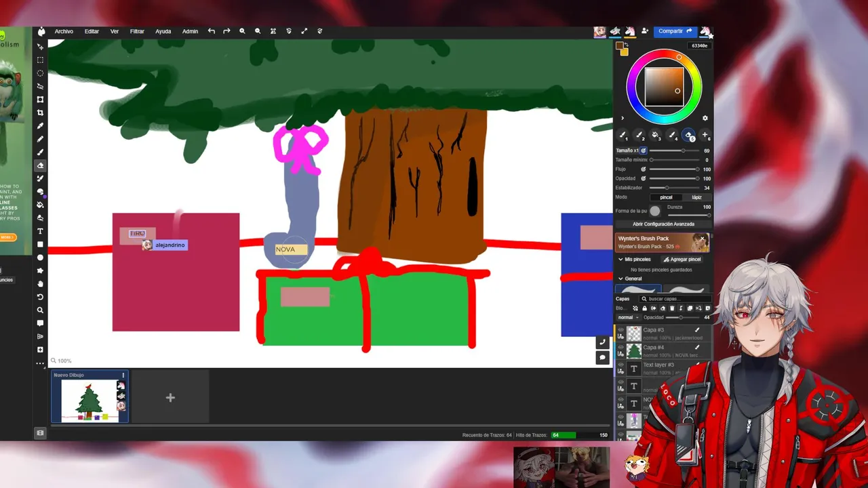Select the Eraser tool
The width and height of the screenshot is (868, 488).
[x=40, y=165]
